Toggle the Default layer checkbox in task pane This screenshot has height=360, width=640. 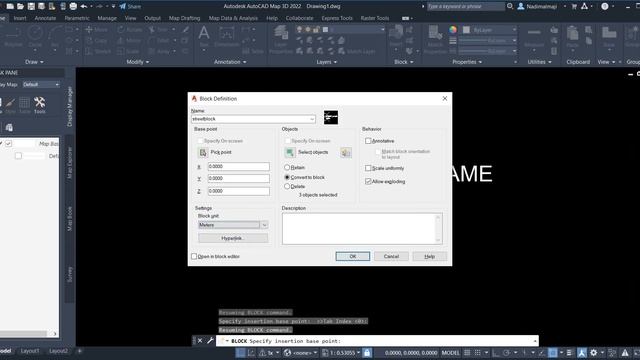point(18,156)
